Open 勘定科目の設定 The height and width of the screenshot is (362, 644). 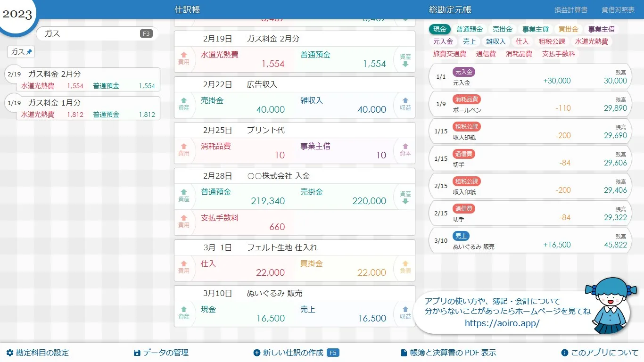click(x=38, y=353)
